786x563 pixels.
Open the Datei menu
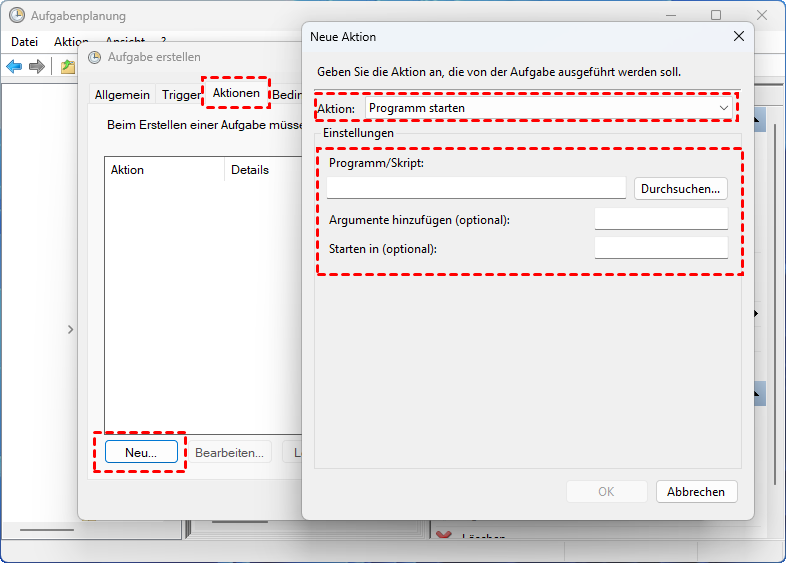click(24, 42)
